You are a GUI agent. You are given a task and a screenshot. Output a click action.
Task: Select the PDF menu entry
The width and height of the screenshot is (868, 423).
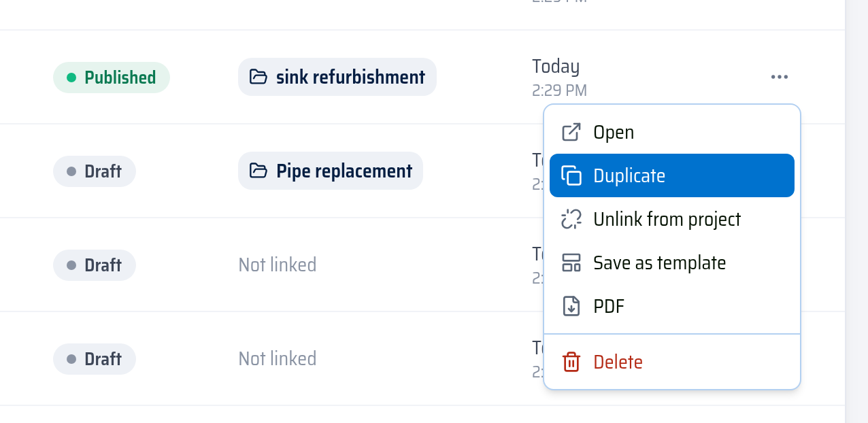tap(672, 306)
